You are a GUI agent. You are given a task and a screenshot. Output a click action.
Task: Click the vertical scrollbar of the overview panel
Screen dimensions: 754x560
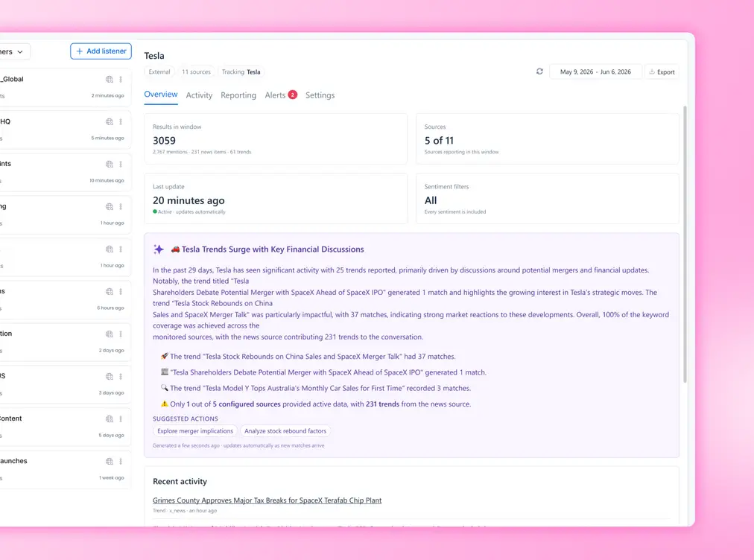click(x=685, y=244)
